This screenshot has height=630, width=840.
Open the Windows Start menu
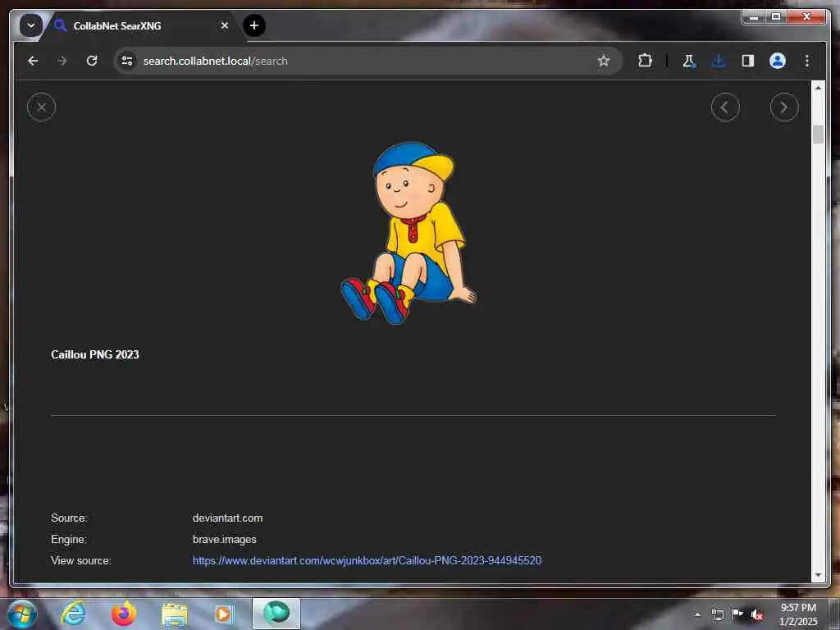coord(22,614)
